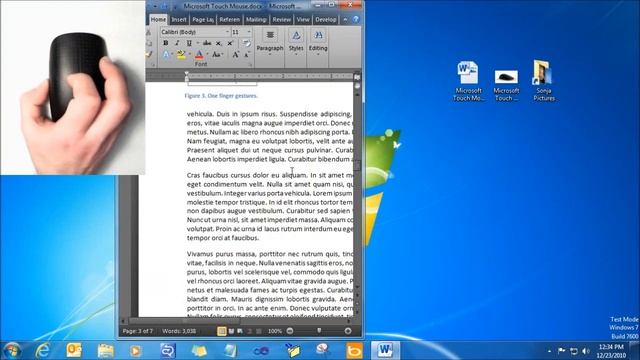Open Outlook from the taskbar
This screenshot has height=360, width=640.
pyautogui.click(x=74, y=351)
